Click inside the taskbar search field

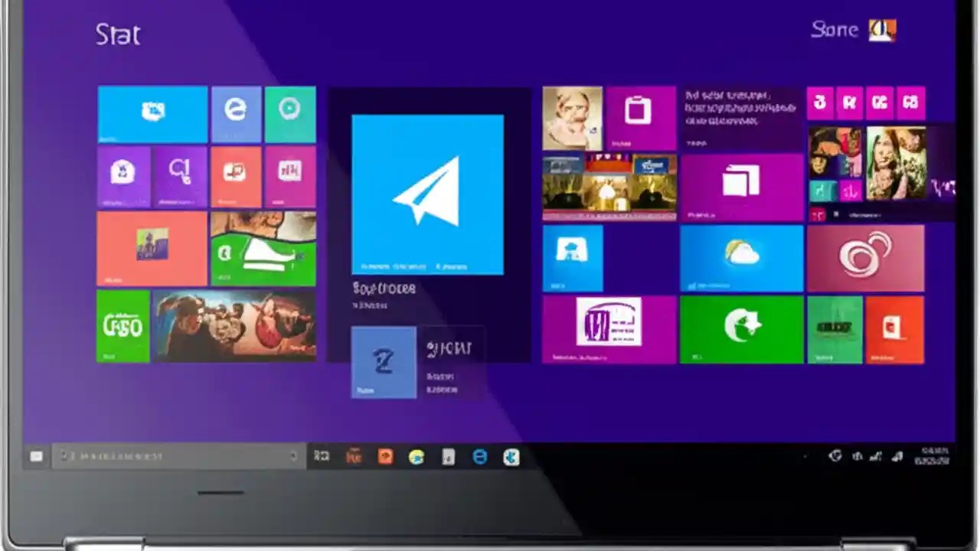[x=176, y=456]
